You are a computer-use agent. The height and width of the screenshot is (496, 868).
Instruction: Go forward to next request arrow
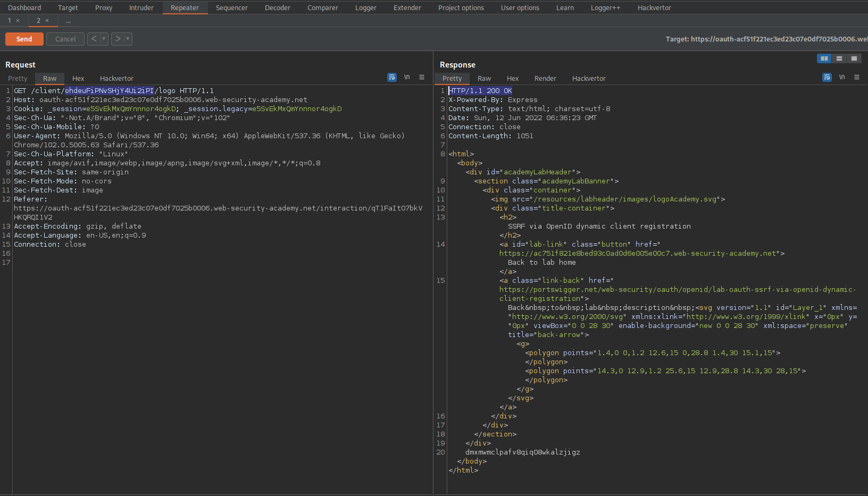pyautogui.click(x=118, y=39)
